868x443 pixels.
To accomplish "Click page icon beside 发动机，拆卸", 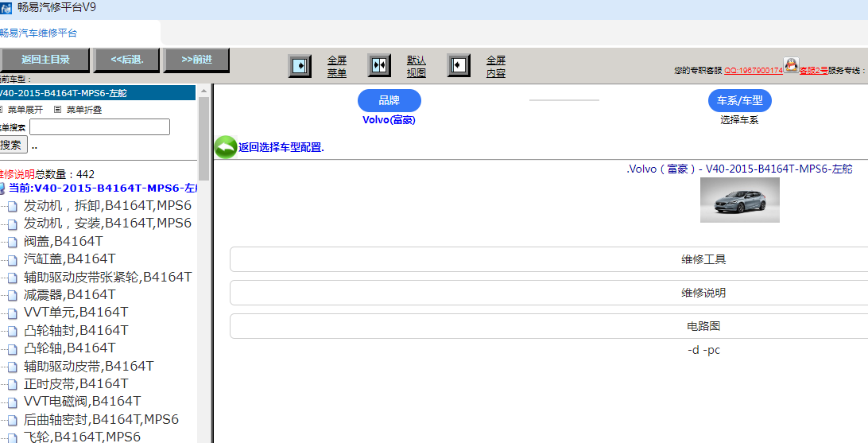I will coord(12,207).
